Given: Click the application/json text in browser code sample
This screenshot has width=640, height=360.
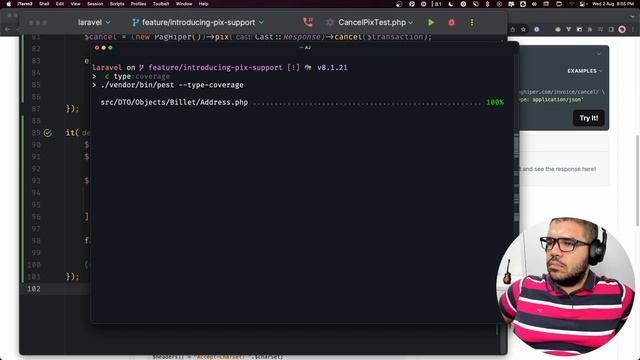Looking at the screenshot, I should click(557, 100).
